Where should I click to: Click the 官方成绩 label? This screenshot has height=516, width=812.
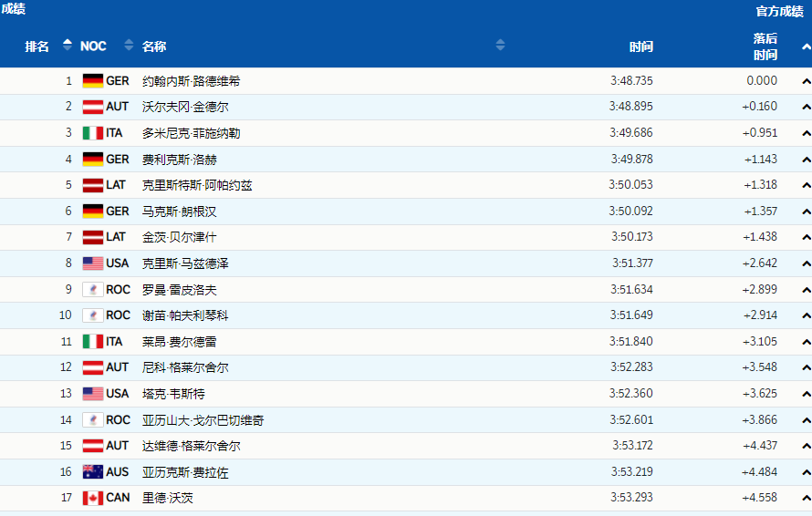pos(779,11)
